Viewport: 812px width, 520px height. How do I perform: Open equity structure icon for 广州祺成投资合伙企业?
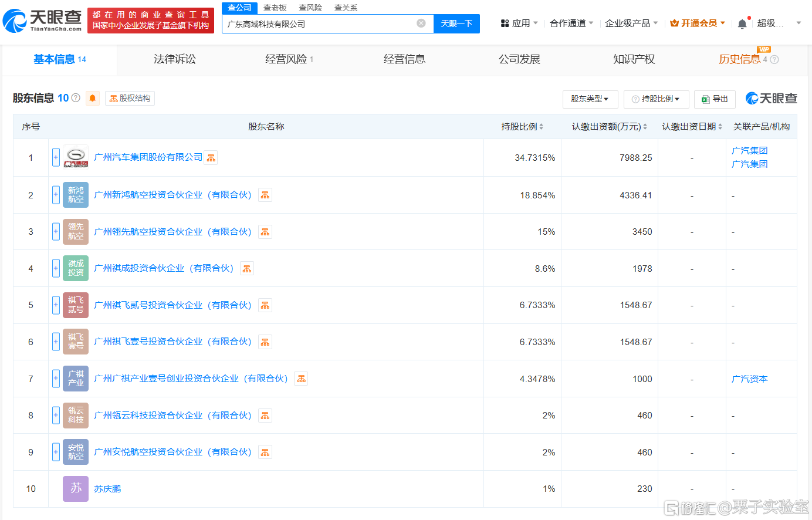[247, 268]
